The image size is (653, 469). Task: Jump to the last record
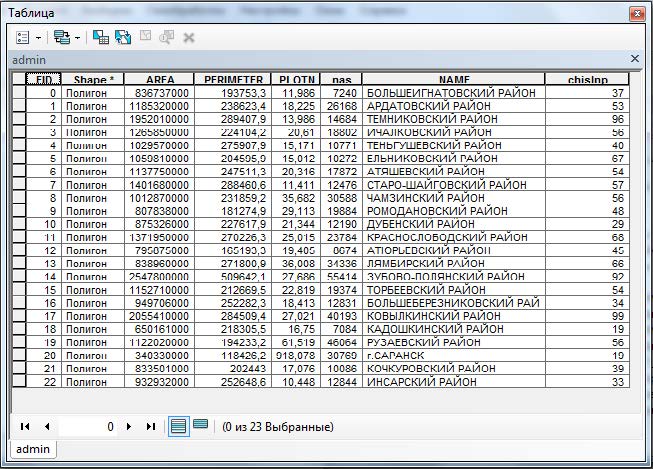150,426
